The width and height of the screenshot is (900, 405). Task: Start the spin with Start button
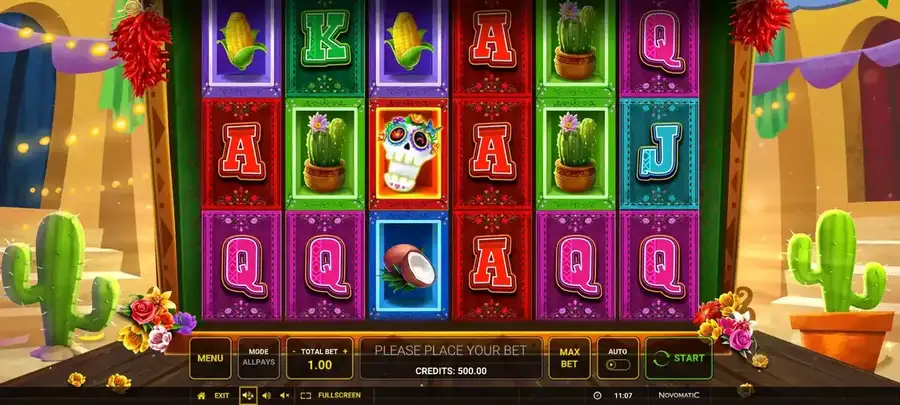tap(679, 358)
